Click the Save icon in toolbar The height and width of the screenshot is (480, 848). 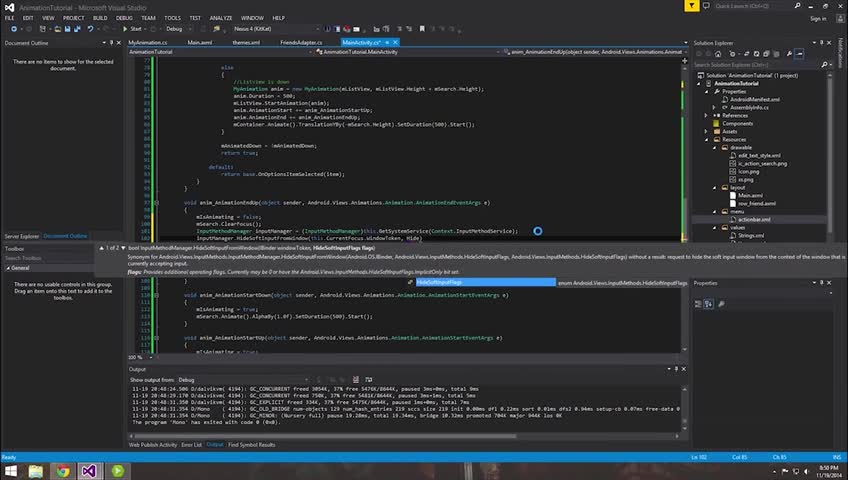point(67,29)
